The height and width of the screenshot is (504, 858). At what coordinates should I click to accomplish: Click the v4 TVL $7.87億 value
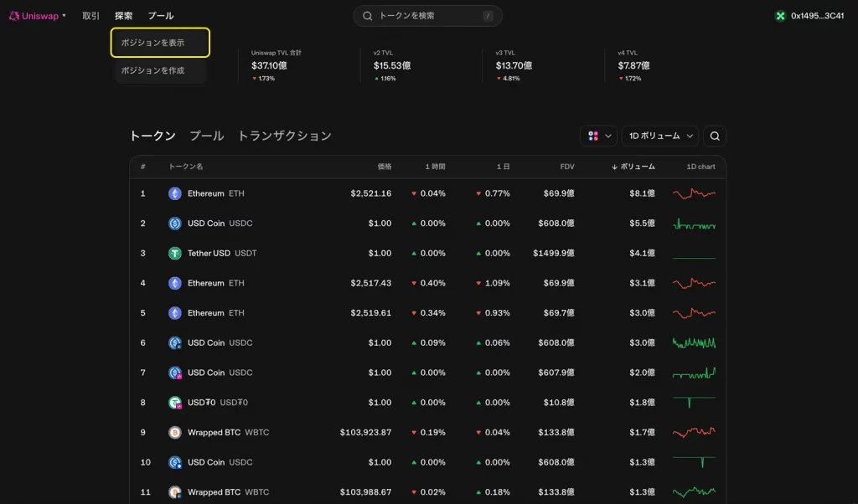[x=633, y=65]
